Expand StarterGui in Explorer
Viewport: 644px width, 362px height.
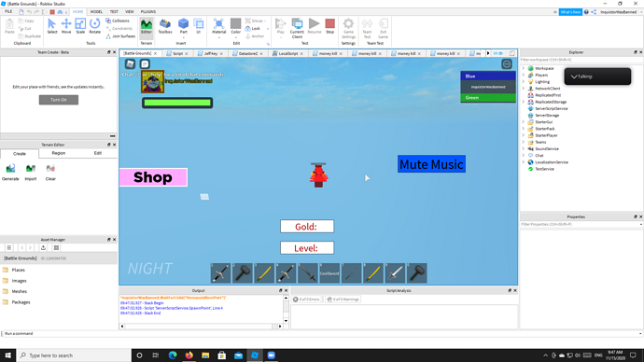coord(524,122)
